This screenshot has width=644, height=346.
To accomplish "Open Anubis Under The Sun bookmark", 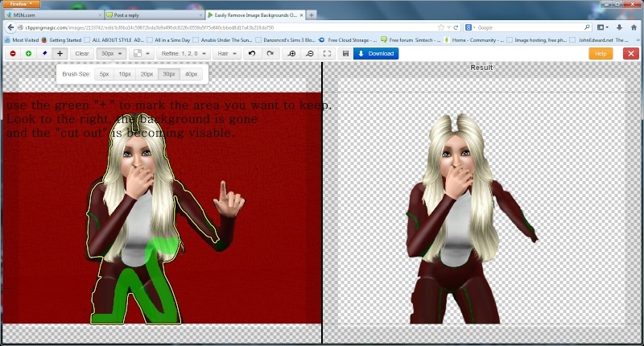I will [222, 39].
